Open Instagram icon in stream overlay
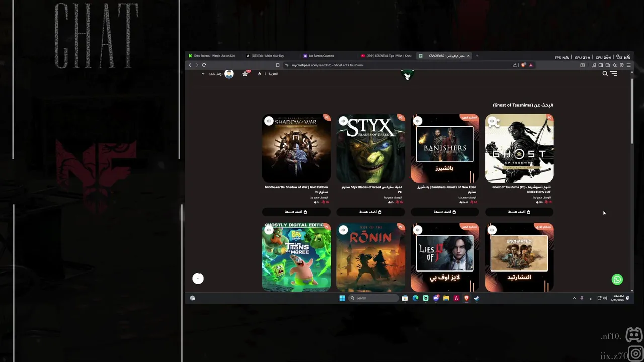Image resolution: width=644 pixels, height=362 pixels. point(636,354)
